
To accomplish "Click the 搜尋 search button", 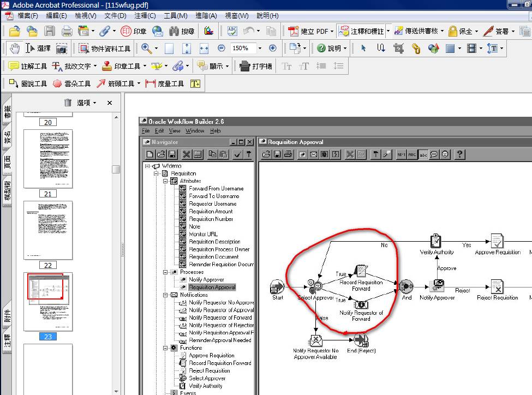I will click(182, 31).
